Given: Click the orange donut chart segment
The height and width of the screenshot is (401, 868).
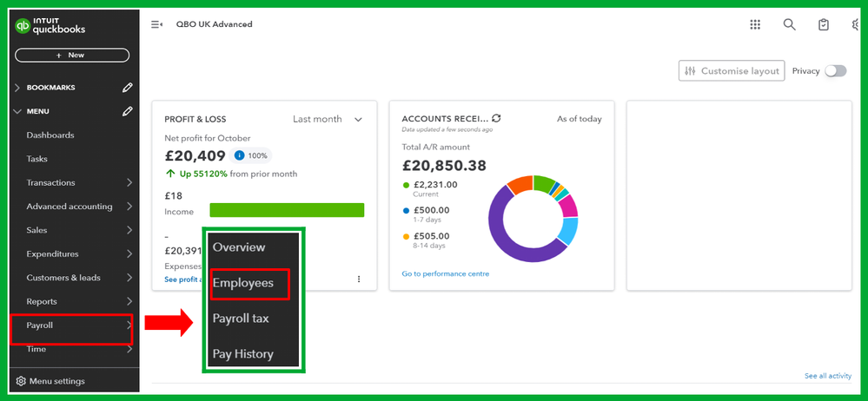Looking at the screenshot, I should click(x=520, y=184).
